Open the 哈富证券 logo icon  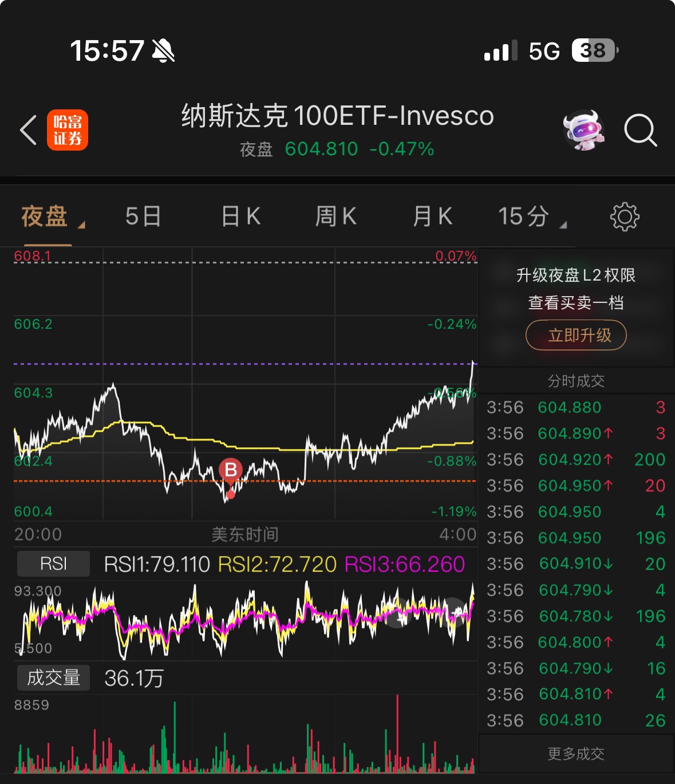pos(68,130)
